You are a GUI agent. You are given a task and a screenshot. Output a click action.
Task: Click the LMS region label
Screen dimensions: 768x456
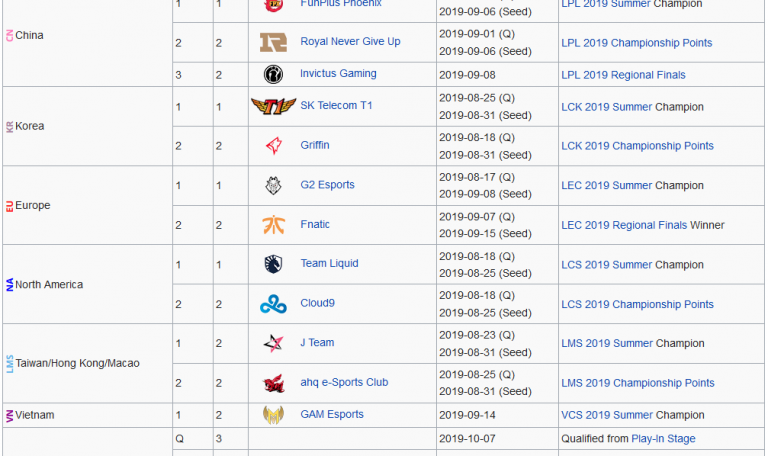[10, 364]
